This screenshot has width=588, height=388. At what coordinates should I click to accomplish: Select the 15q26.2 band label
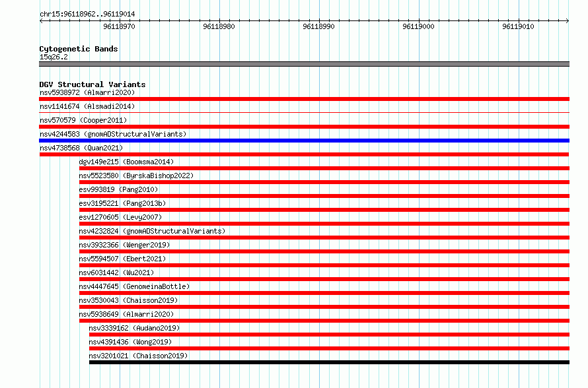click(54, 57)
